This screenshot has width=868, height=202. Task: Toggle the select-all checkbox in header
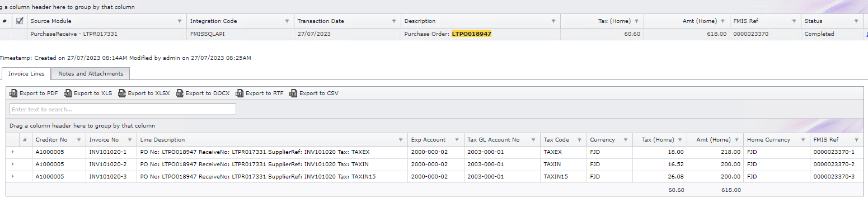tap(20, 21)
